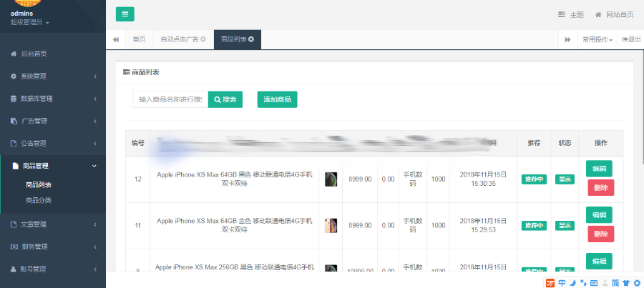Expand the 公告管理 menu
The width and height of the screenshot is (644, 288).
pyautogui.click(x=52, y=144)
